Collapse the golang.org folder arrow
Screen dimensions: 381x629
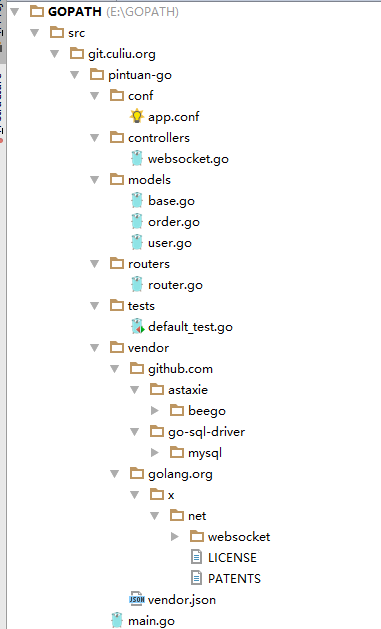coord(115,474)
